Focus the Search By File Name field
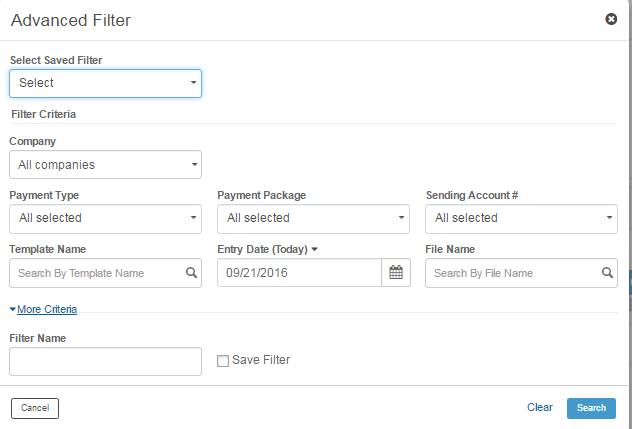632x429 pixels. coord(513,273)
